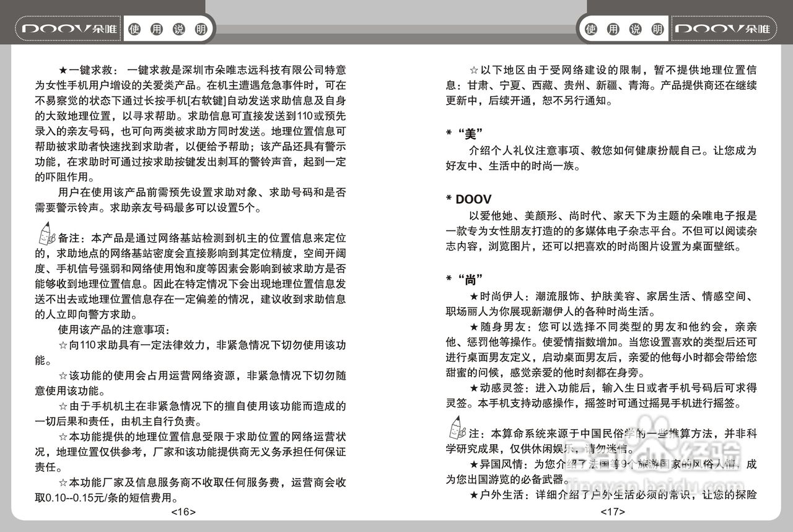Click the DOOV朵唯 logo in left header
This screenshot has width=793, height=532.
click(70, 29)
